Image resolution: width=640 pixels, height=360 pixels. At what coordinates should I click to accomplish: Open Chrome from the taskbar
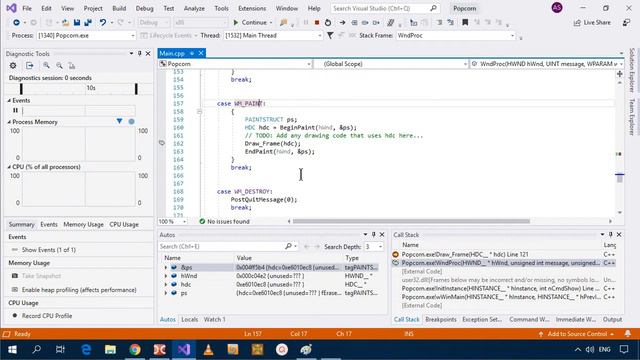(135, 350)
